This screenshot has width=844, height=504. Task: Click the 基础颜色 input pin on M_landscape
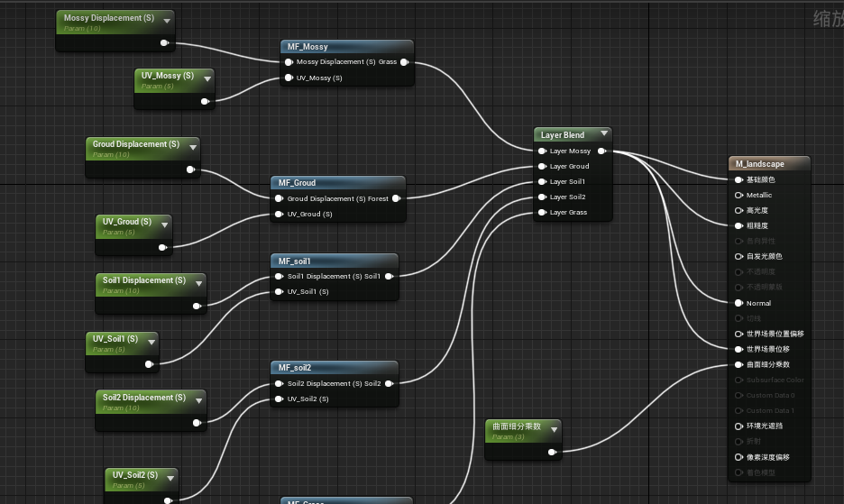pyautogui.click(x=739, y=179)
